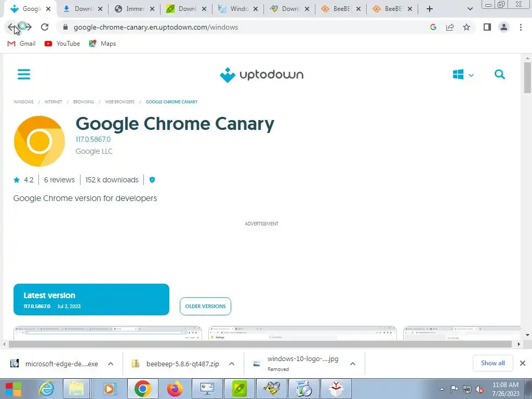The width and height of the screenshot is (532, 399).
Task: Launch Internet Explorer from taskbar
Action: click(x=46, y=389)
